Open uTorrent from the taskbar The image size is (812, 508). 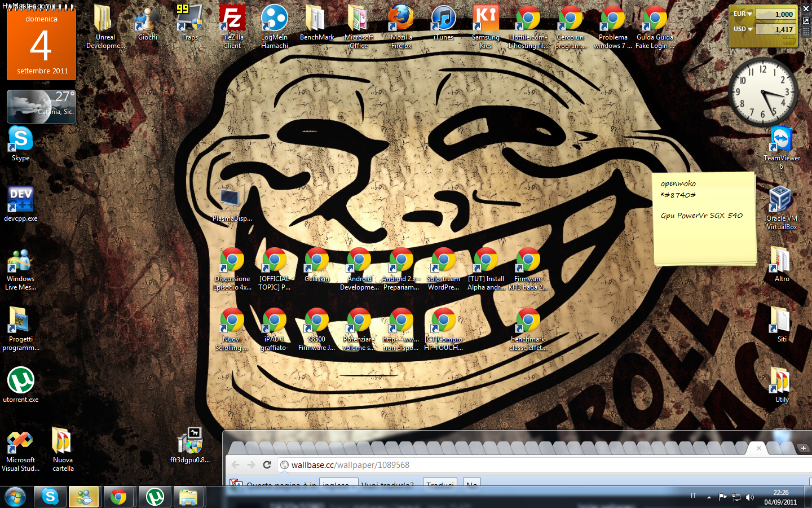[155, 497]
